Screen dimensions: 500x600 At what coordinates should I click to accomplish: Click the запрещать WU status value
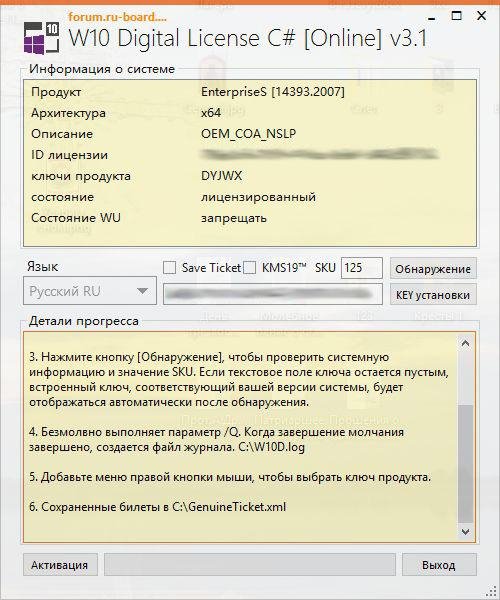(234, 218)
